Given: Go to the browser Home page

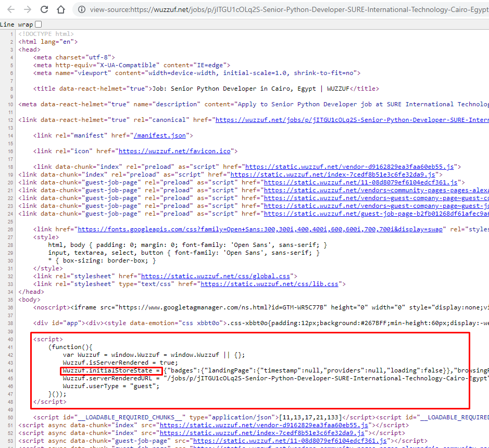Looking at the screenshot, I should click(x=61, y=9).
